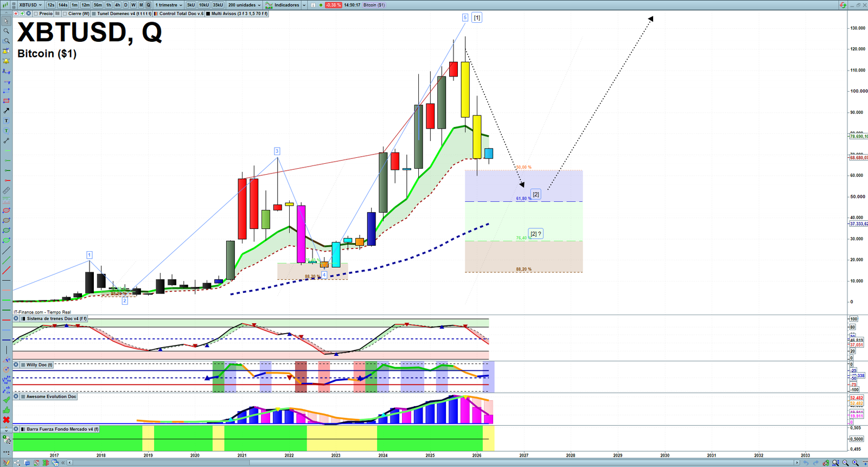Select the ruler measuring tool
Screen dimensions: 868x467
(x=6, y=191)
